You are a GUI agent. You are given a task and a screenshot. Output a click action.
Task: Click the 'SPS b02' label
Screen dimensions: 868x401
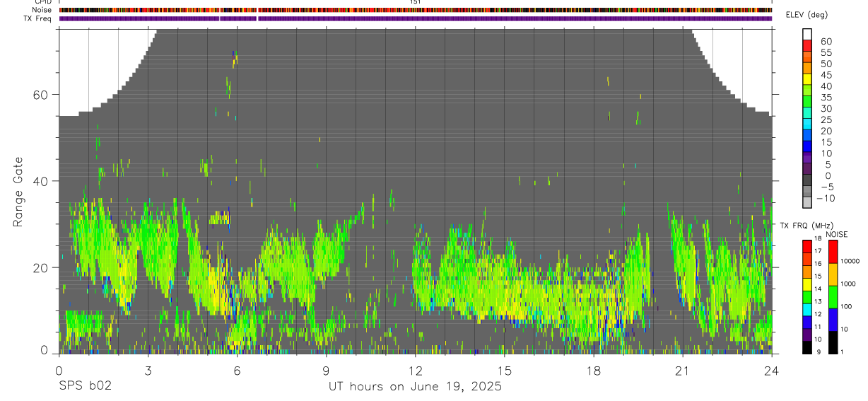(85, 386)
